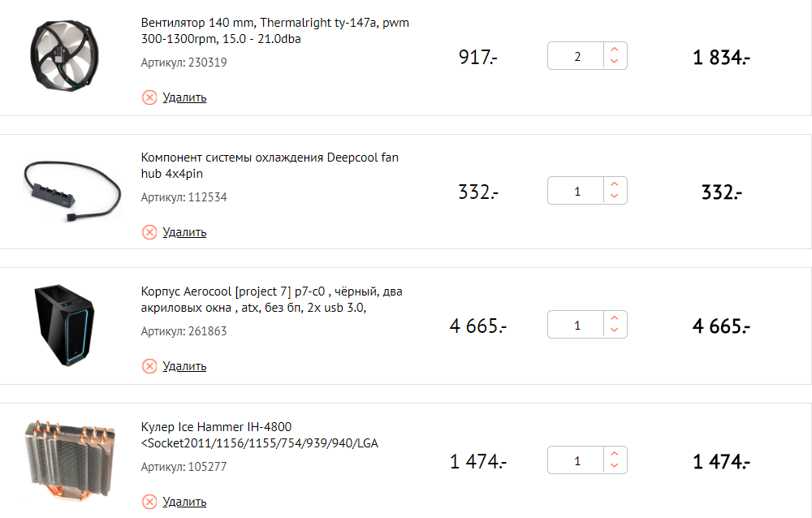Click the delete X icon for Ice Hammer cooler
Viewport: 812px width, 518px height.
[149, 502]
